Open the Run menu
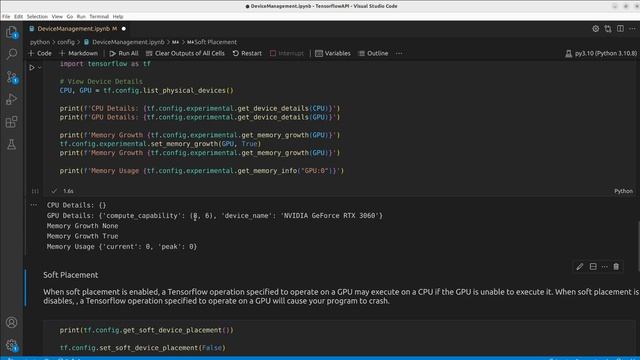 pyautogui.click(x=81, y=17)
